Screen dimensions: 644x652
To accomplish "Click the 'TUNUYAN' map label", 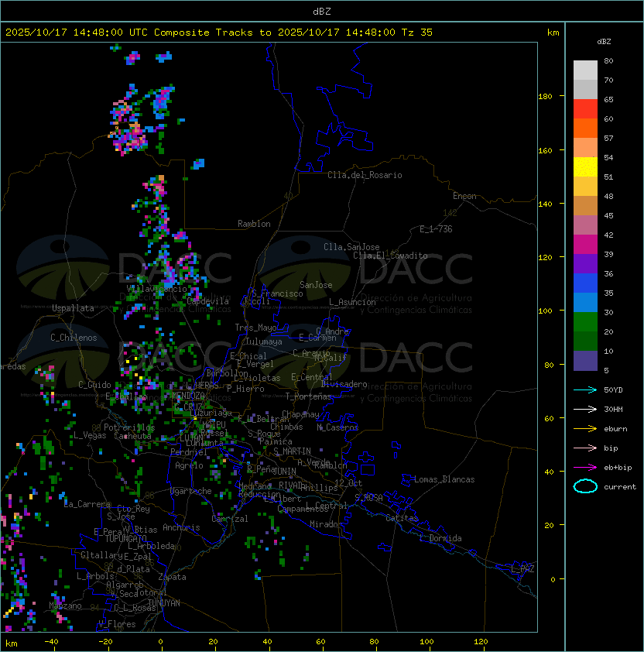I will coord(164,603).
